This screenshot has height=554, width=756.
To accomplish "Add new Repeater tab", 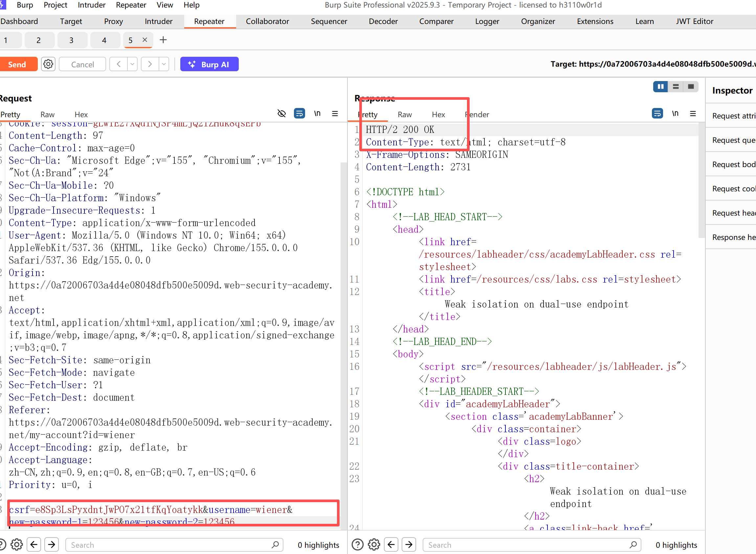I will 163,40.
